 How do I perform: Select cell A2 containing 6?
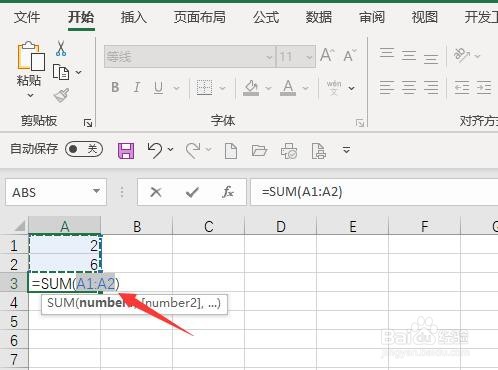click(x=65, y=264)
